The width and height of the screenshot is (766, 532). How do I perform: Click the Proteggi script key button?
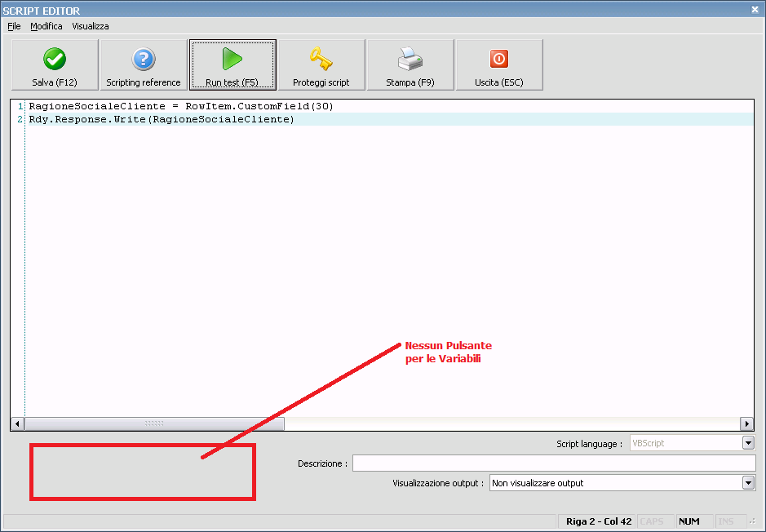pyautogui.click(x=321, y=65)
